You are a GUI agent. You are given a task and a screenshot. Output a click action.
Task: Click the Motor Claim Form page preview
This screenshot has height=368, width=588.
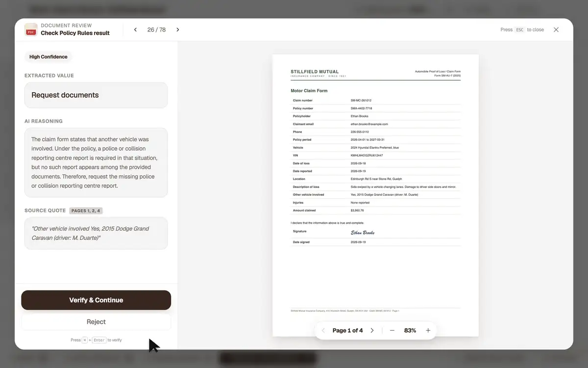[x=376, y=195]
